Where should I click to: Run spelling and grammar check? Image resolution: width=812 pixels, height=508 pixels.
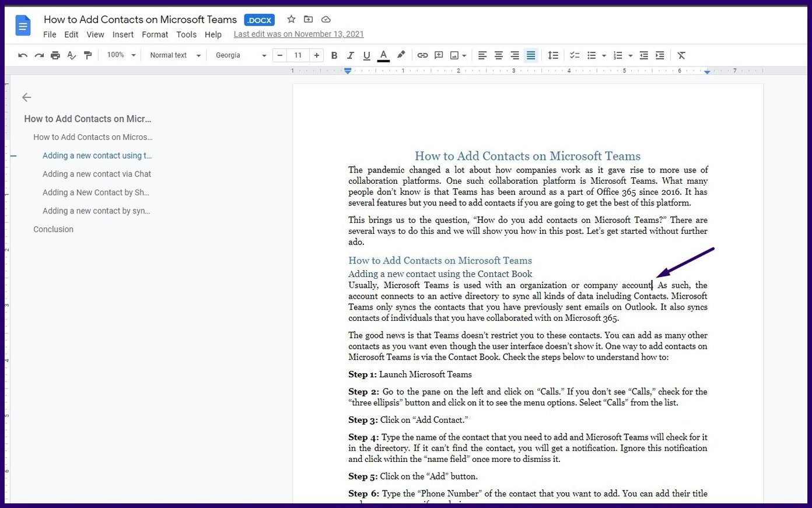tap(72, 55)
